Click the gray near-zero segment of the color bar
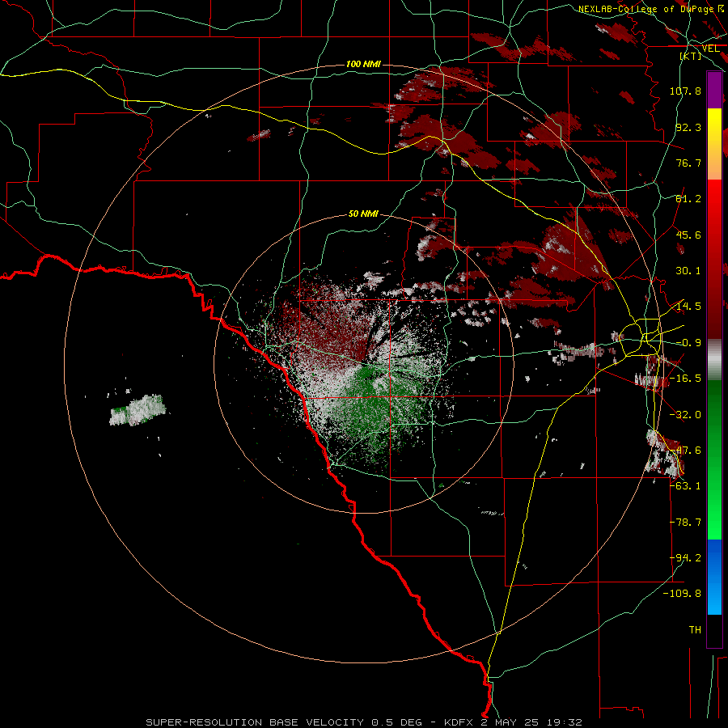Screen dimensions: 728x728 tap(714, 360)
